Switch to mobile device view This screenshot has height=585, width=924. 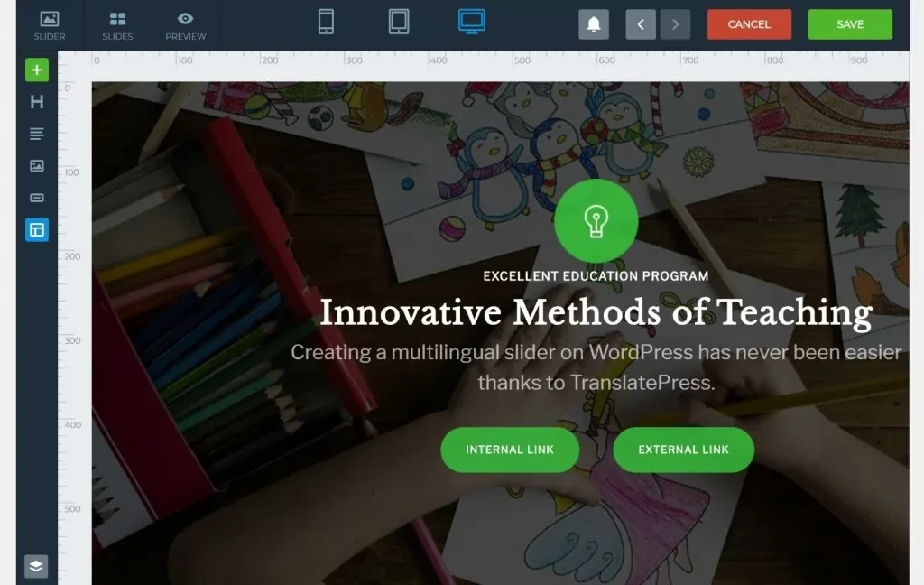tap(327, 22)
